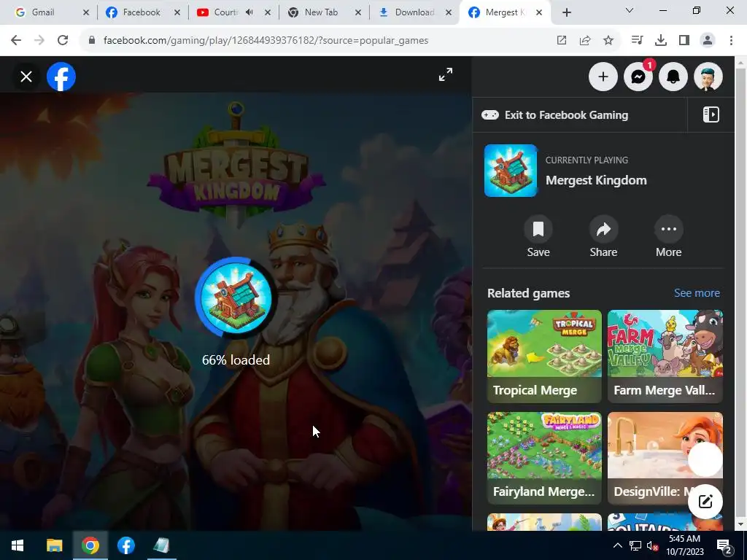Click the muted volume tray icon
Viewport: 747px width, 560px height.
pos(653,545)
